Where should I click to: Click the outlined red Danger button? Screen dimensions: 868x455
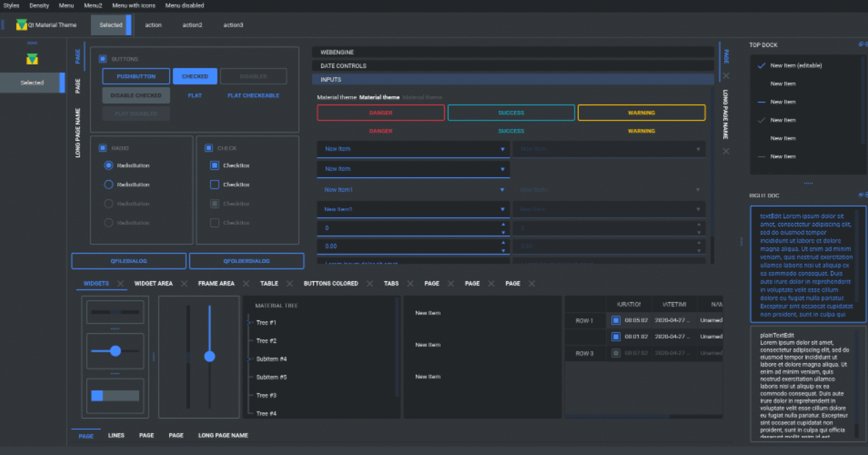click(x=381, y=113)
